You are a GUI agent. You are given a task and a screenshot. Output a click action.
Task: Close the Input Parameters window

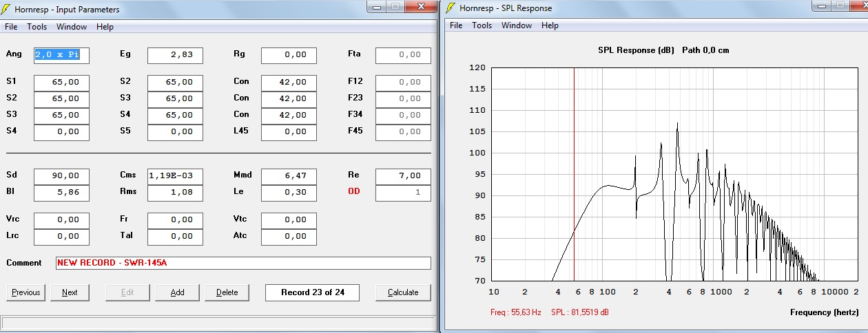click(x=420, y=6)
